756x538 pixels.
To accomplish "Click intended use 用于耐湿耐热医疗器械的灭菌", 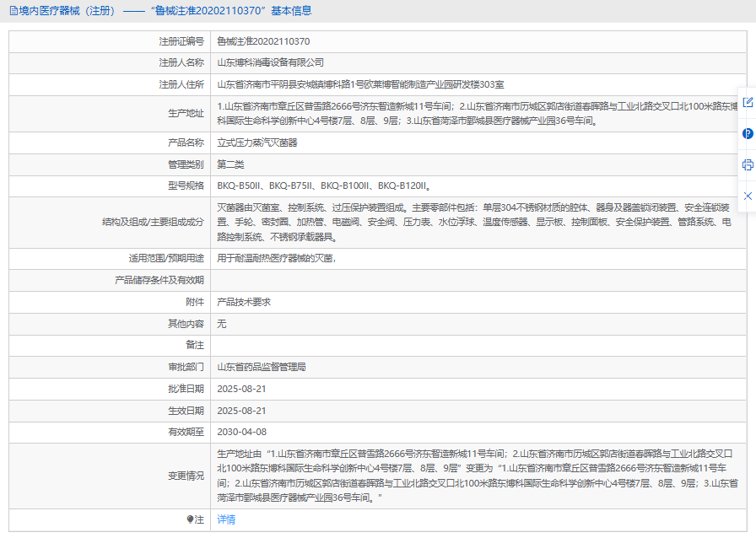I will (276, 258).
